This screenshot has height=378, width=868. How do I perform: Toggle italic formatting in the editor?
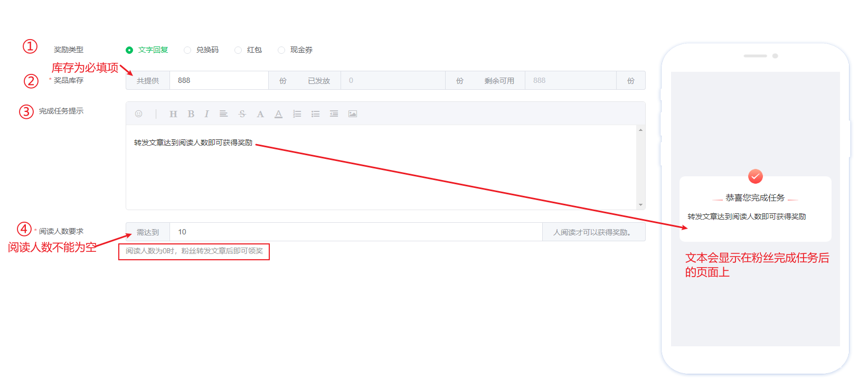click(x=206, y=114)
